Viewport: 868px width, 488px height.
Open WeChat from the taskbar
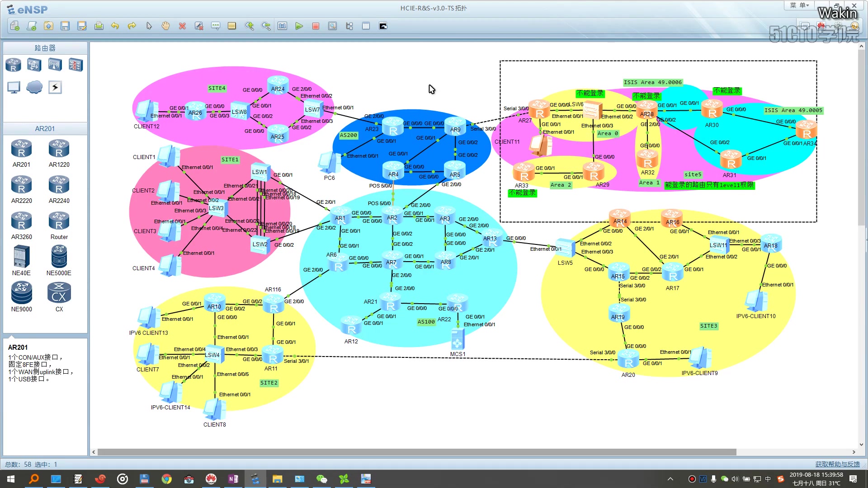321,479
